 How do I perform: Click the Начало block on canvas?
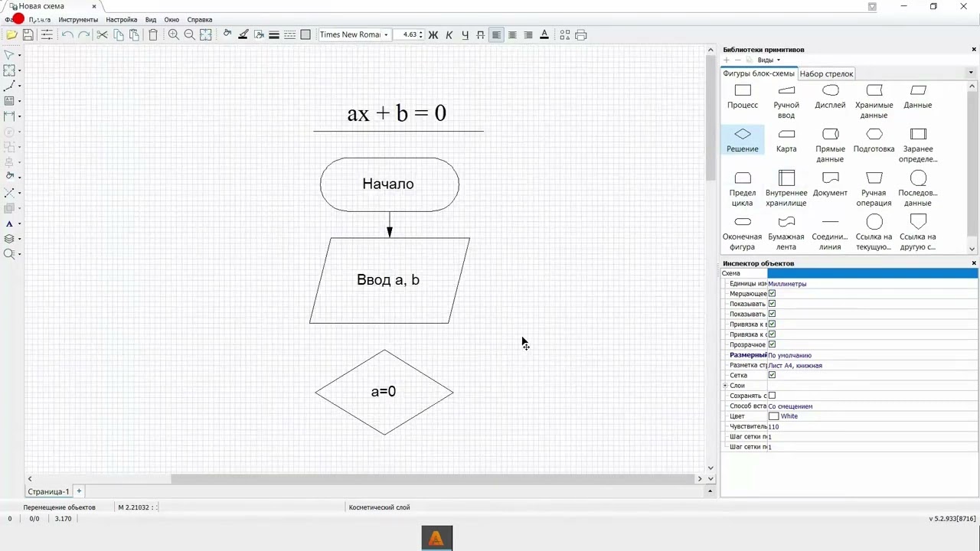coord(389,184)
